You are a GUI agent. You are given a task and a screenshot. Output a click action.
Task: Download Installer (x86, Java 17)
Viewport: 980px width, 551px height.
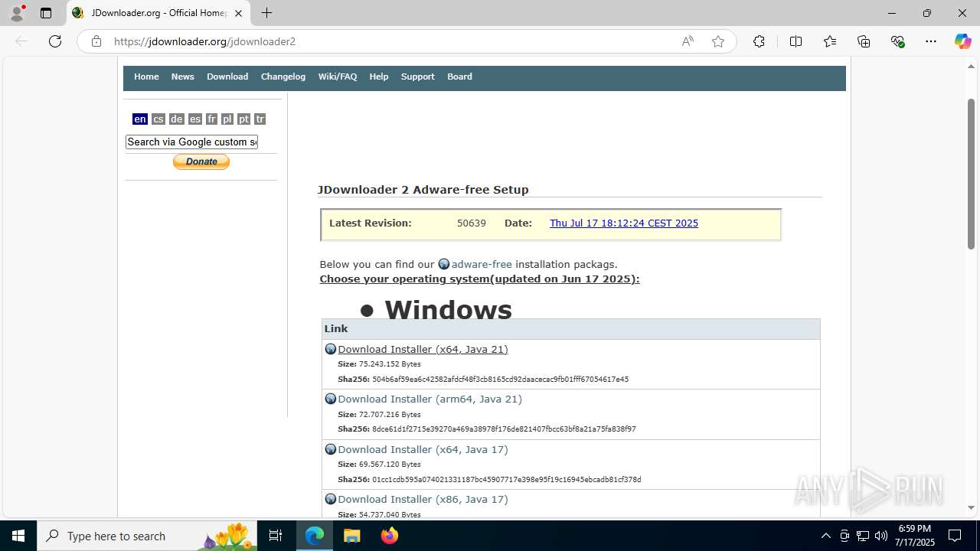423,499
